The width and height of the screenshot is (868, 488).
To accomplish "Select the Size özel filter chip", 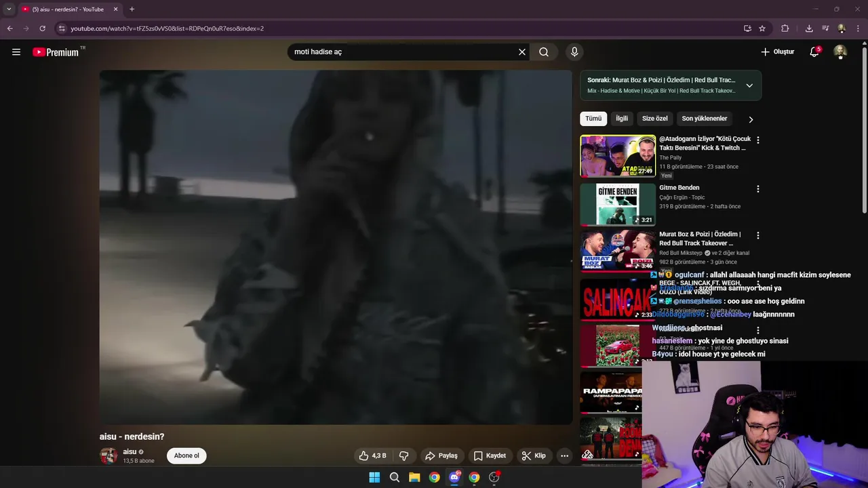I will [655, 119].
